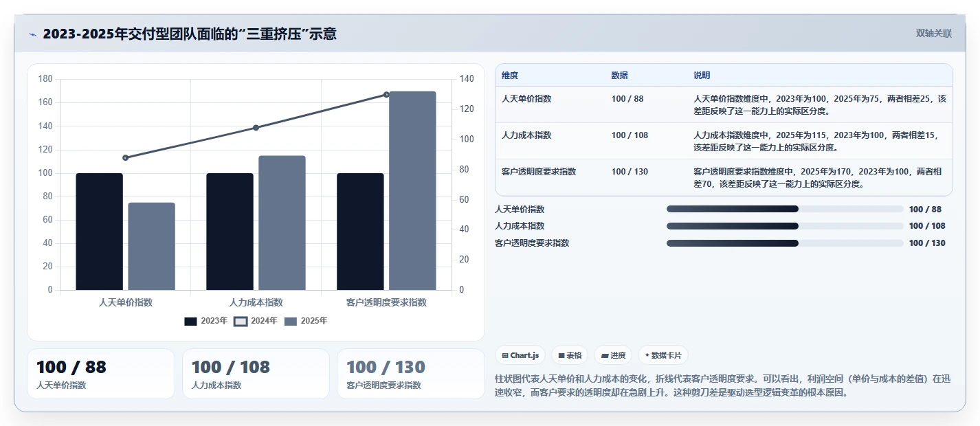Toggle the 2024年 legend line series

[x=256, y=321]
